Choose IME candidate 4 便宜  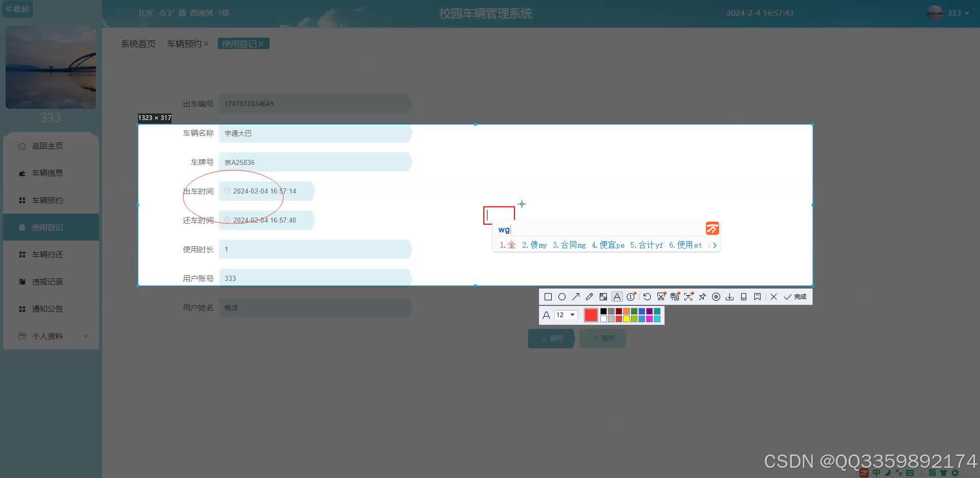coord(608,245)
